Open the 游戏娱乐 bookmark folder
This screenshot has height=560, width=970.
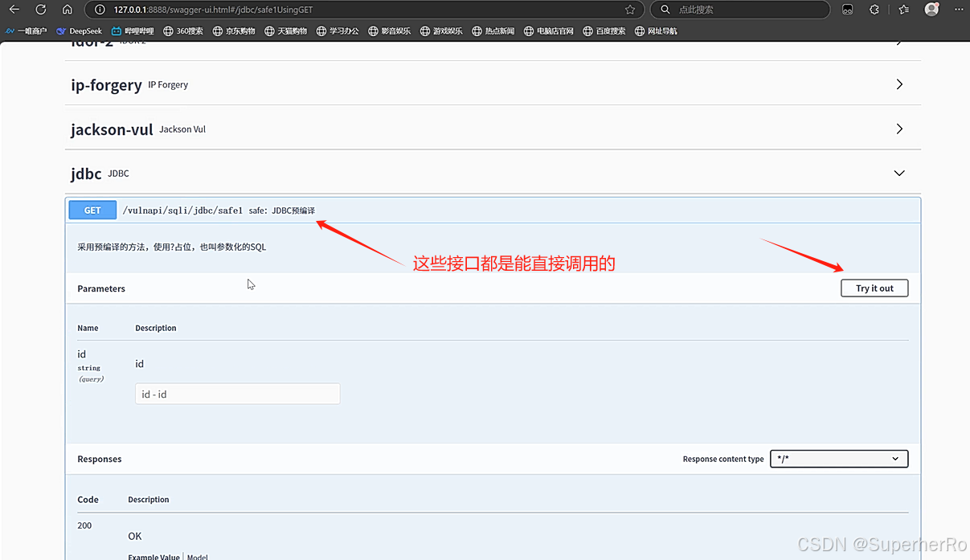click(441, 31)
